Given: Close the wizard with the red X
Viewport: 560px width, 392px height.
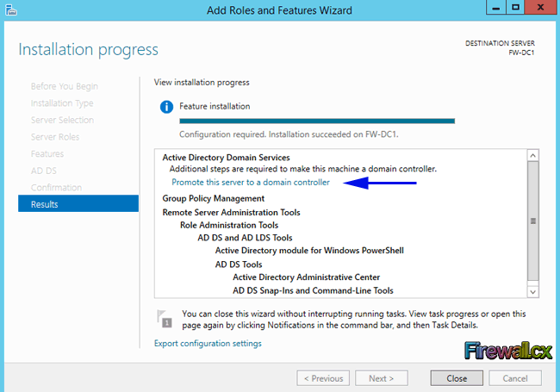Looking at the screenshot, I should 540,7.
